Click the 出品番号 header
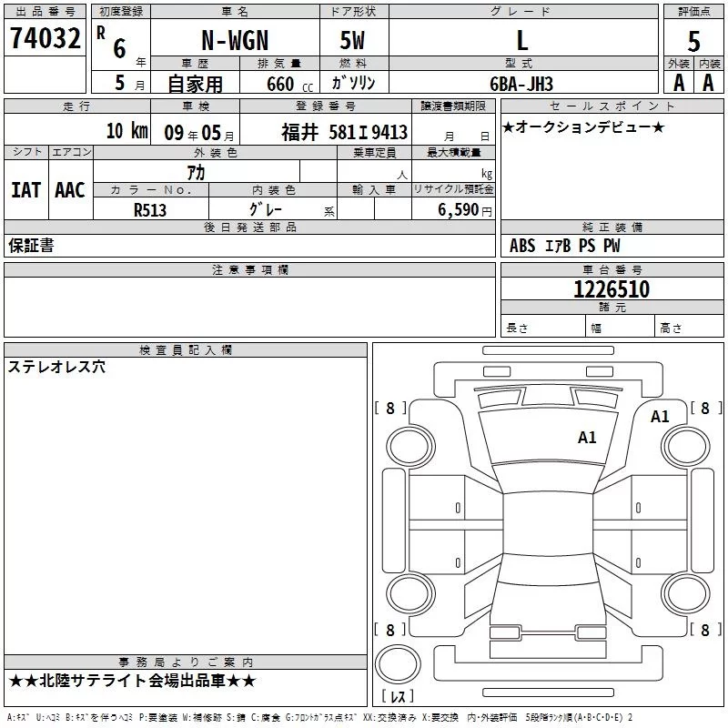 [45, 12]
